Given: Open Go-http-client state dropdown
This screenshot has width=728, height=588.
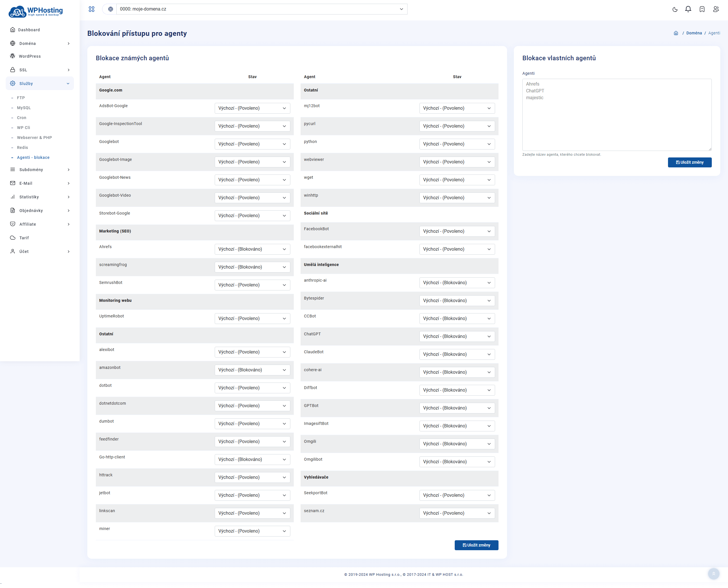Looking at the screenshot, I should [x=252, y=459].
